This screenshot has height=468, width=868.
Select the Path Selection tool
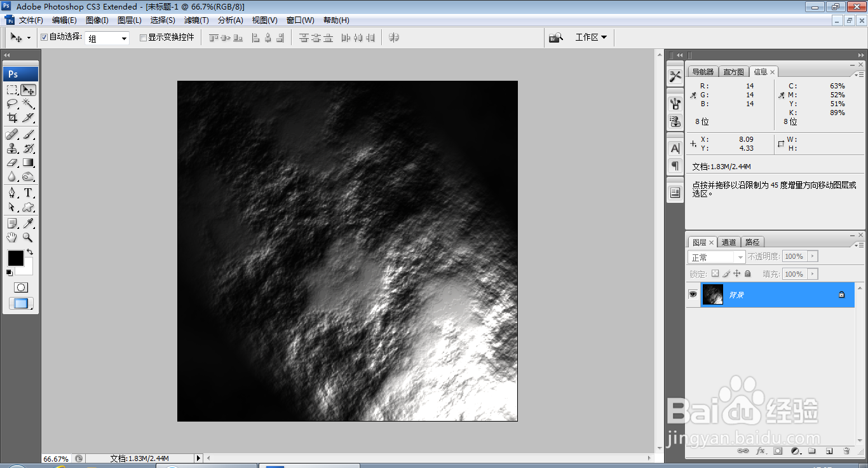click(x=12, y=207)
